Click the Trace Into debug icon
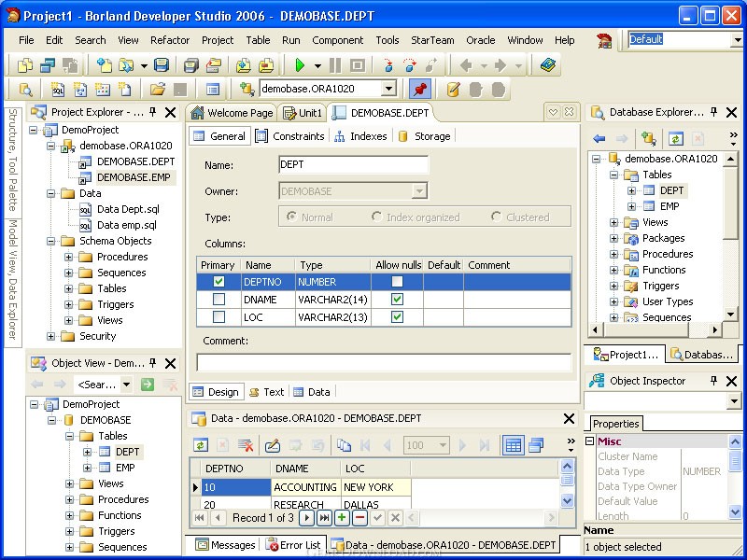 [388, 64]
